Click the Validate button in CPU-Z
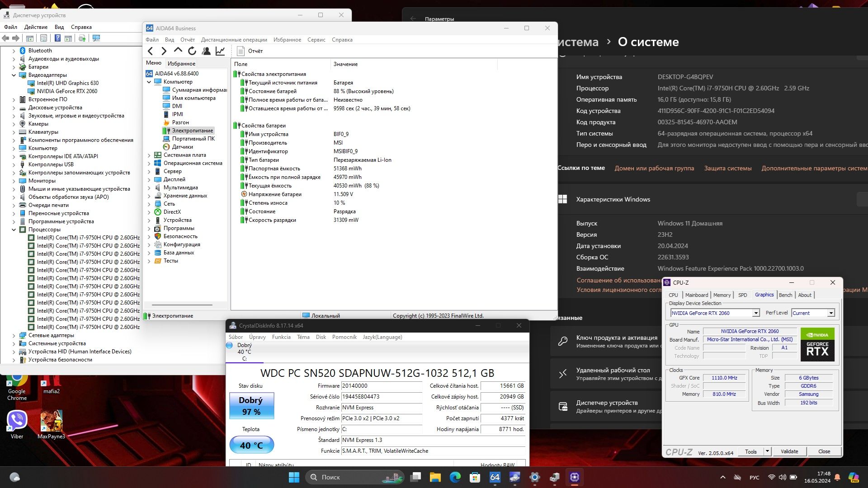Viewport: 868px width, 488px height. coord(789,451)
